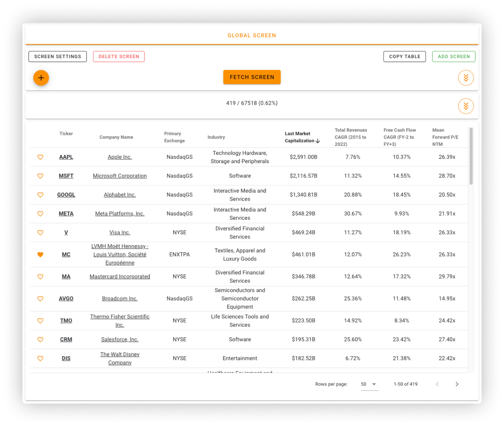
Task: Favorite DIS with the heart icon
Action: click(40, 358)
